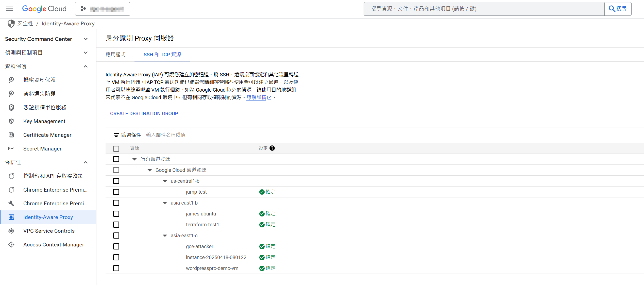Check the wordpresspro-demo-vm row checkbox
Viewport: 644px width, 285px height.
click(x=116, y=268)
